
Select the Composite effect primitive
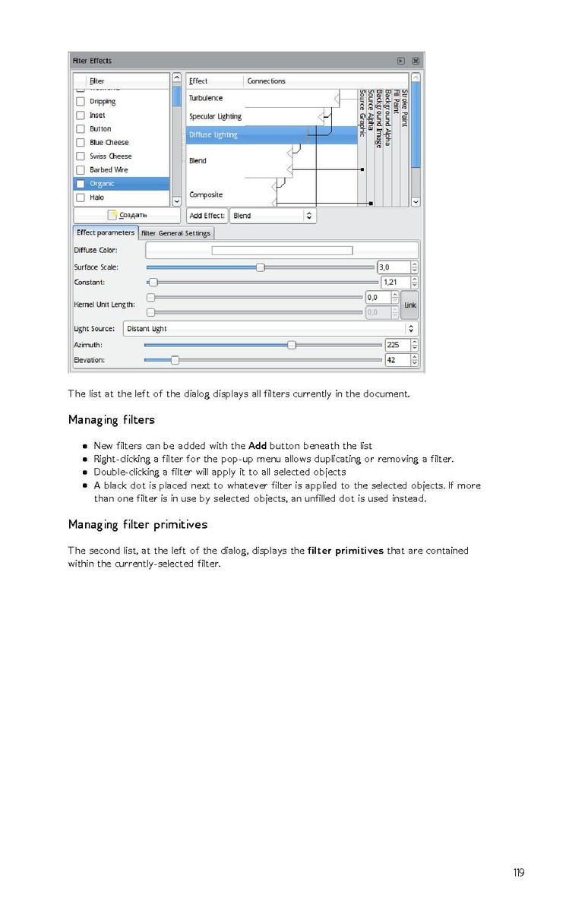coord(205,195)
